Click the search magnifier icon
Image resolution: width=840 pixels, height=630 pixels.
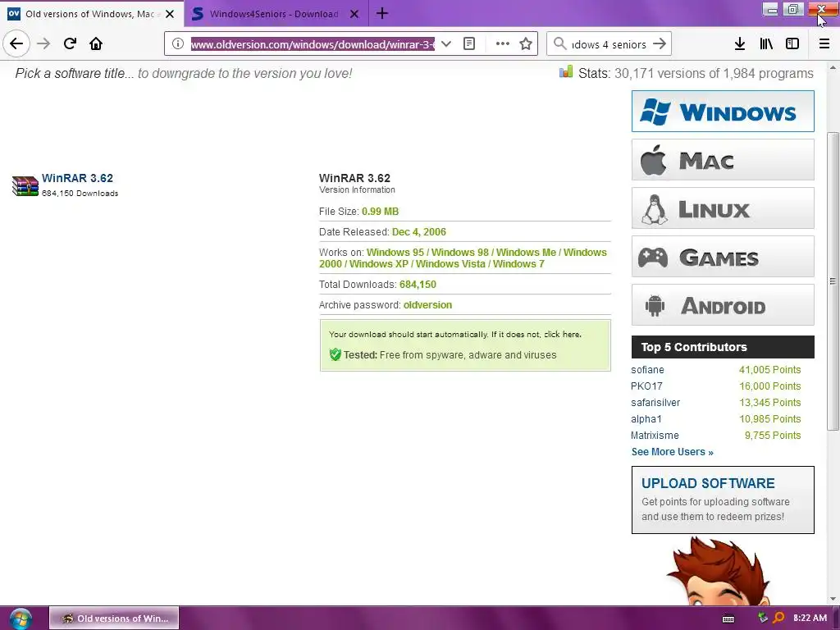pyautogui.click(x=559, y=44)
